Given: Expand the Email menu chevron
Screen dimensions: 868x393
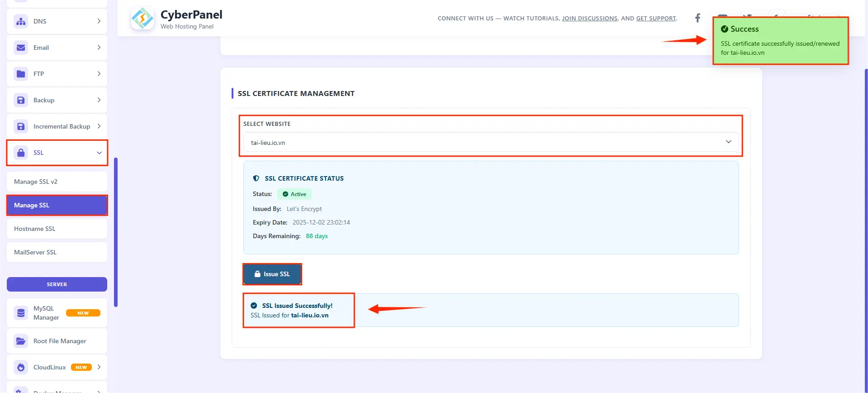Looking at the screenshot, I should [x=99, y=48].
